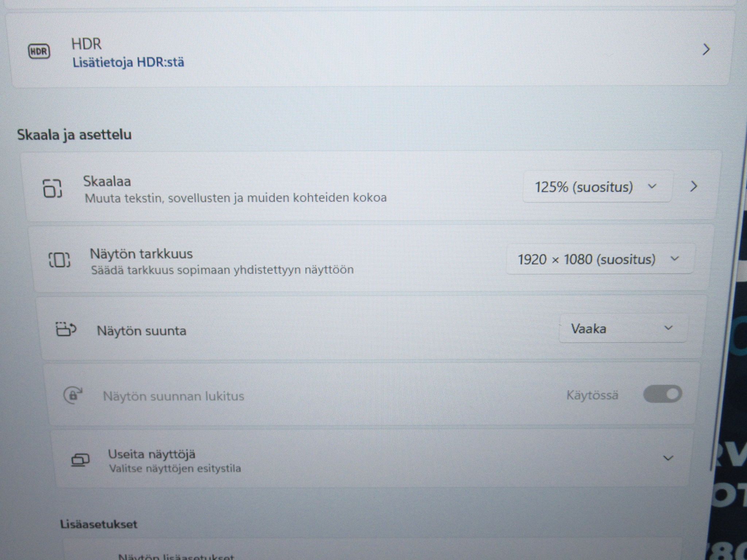Click the HDR badge icon
Screen dimensions: 747x560
pos(39,51)
